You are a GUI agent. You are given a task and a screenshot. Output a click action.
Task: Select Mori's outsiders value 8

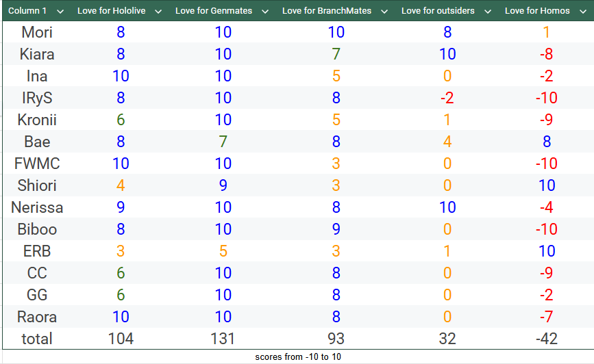(x=447, y=32)
